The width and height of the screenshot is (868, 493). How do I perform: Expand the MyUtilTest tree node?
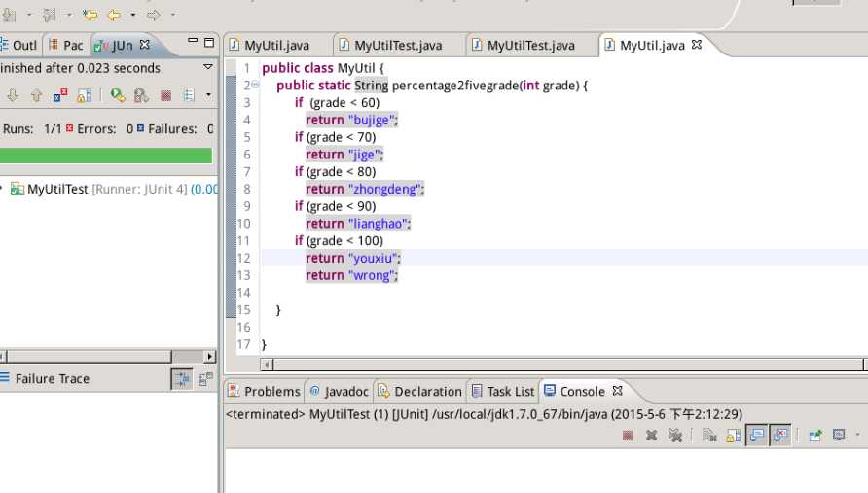(2, 189)
